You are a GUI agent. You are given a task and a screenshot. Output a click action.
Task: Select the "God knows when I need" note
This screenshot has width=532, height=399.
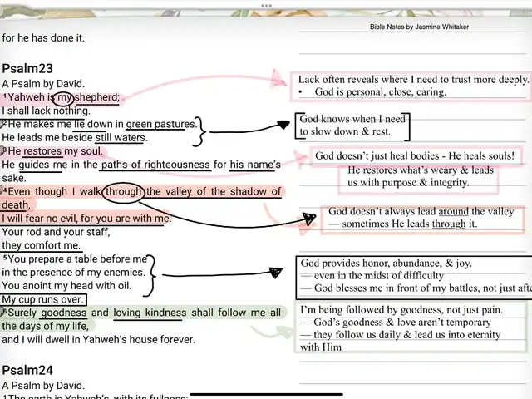click(353, 125)
